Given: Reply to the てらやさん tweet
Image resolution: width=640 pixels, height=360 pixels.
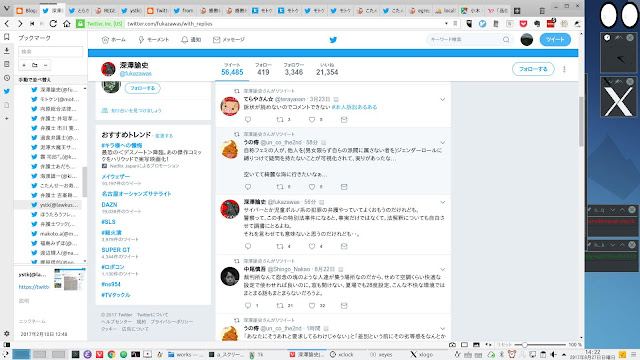Looking at the screenshot, I should tap(248, 120).
